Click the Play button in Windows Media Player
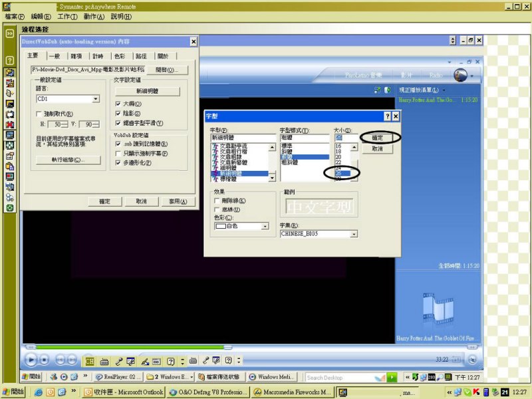This screenshot has height=399, width=532. point(31,360)
